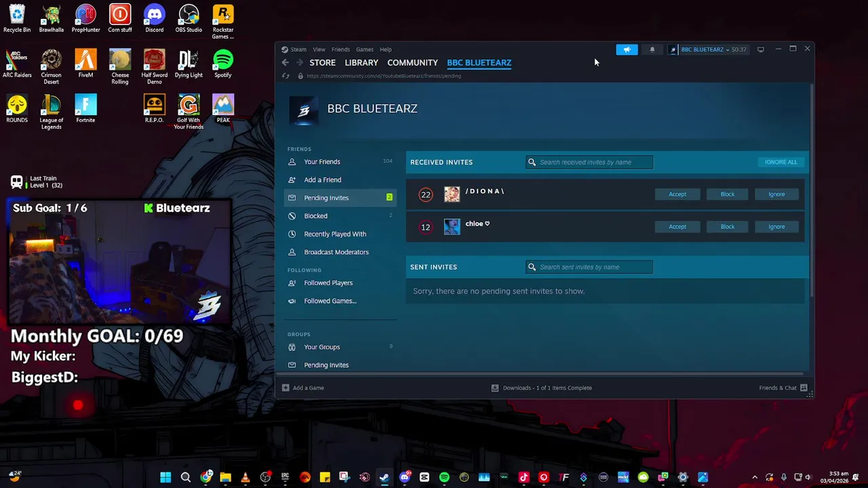Open Recently Played With
The width and height of the screenshot is (868, 488).
(340, 234)
